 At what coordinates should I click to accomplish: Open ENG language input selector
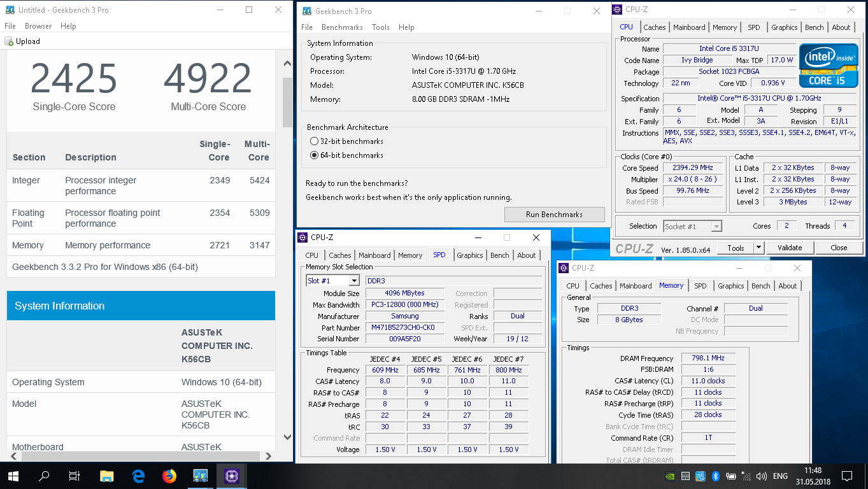[780, 476]
